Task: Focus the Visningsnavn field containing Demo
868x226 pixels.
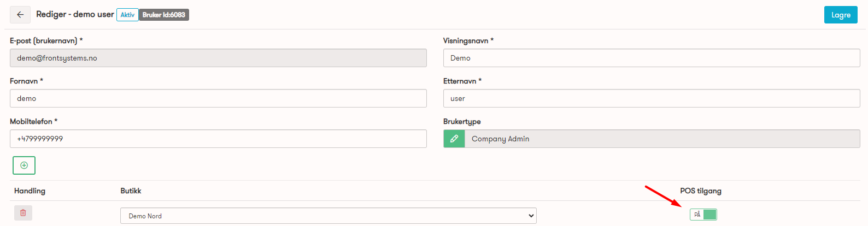Action: pos(652,58)
